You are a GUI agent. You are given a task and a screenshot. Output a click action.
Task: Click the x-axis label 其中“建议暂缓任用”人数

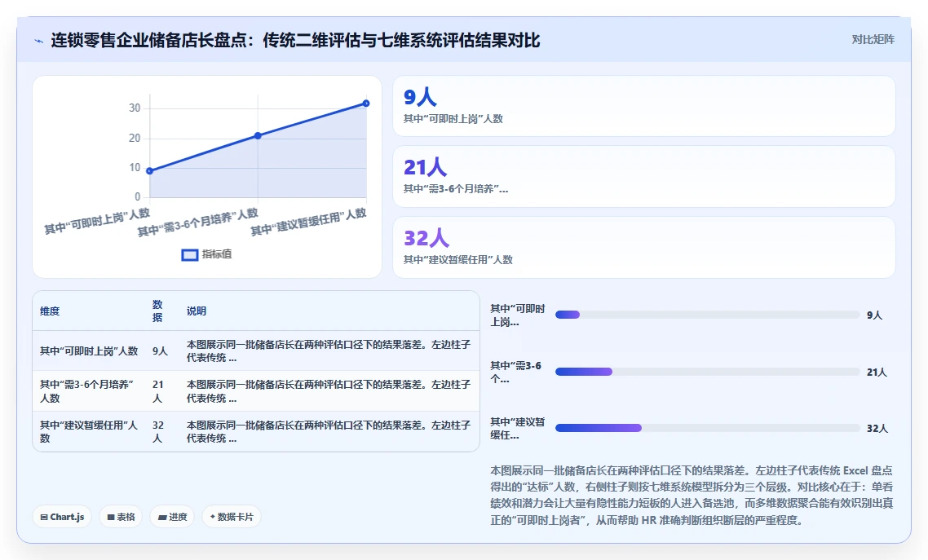pyautogui.click(x=308, y=222)
